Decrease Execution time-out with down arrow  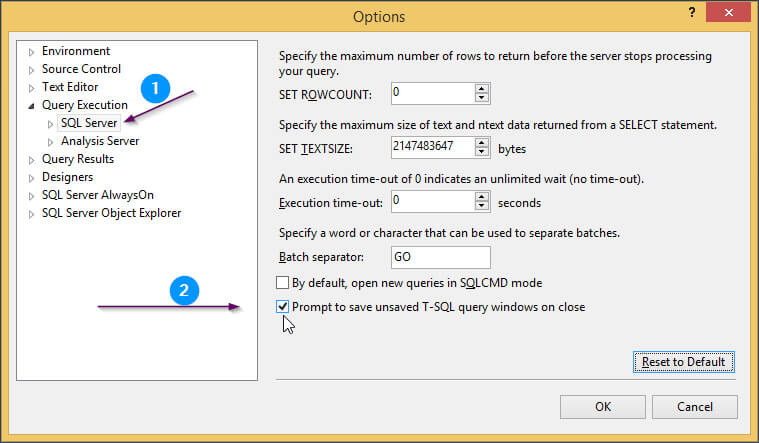[481, 206]
